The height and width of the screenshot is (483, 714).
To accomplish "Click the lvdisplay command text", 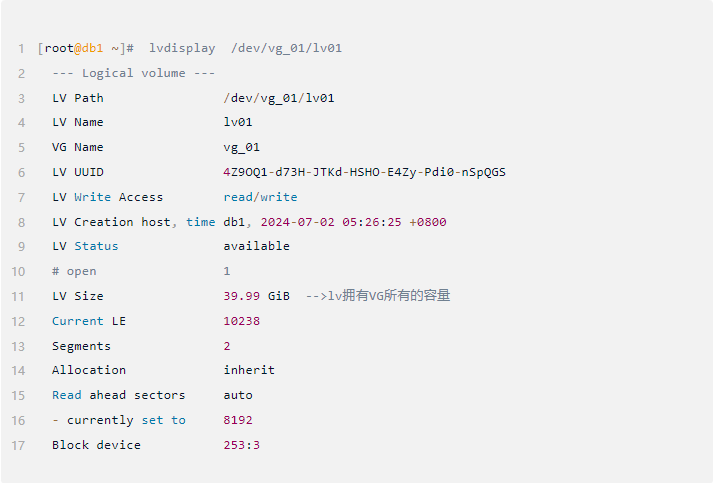I will point(182,48).
